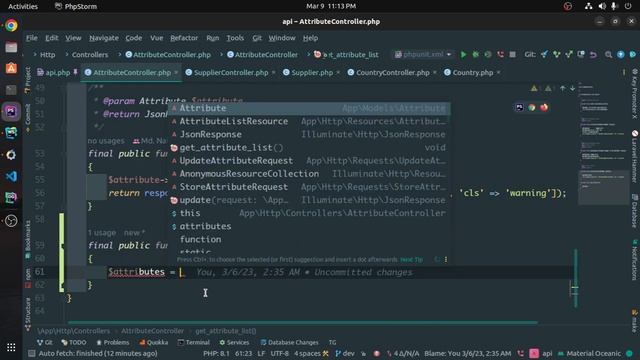This screenshot has height=360, width=640.
Task: Open the Navigate menu
Action: pos(104,38)
